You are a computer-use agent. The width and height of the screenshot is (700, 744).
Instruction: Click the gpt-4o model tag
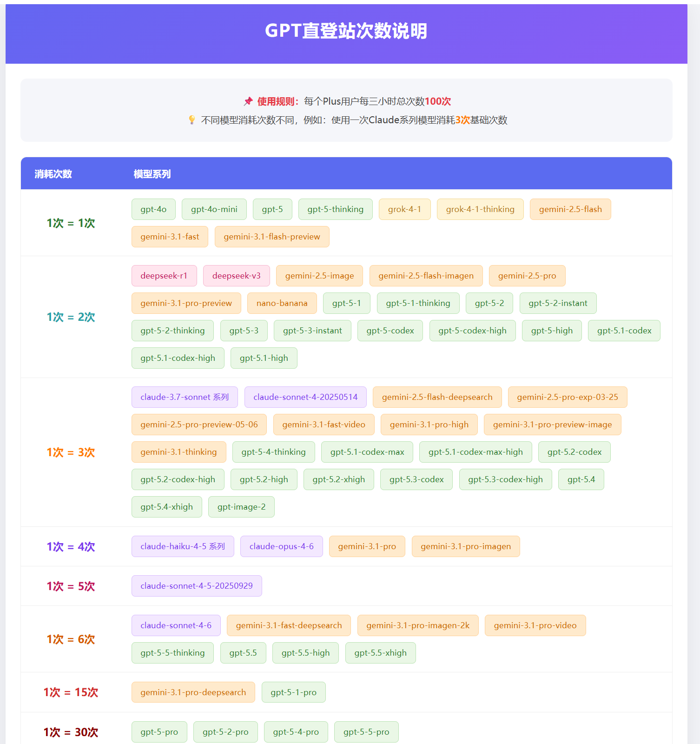153,209
